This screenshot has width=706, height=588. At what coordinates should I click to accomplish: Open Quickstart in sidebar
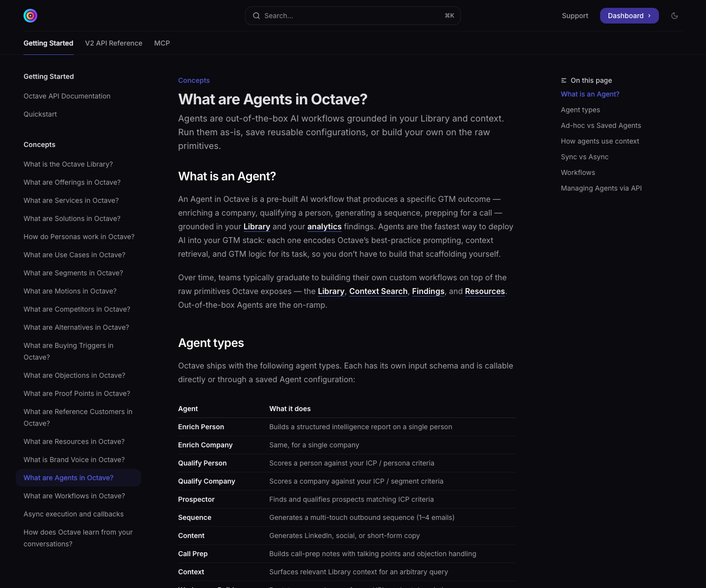click(x=40, y=114)
